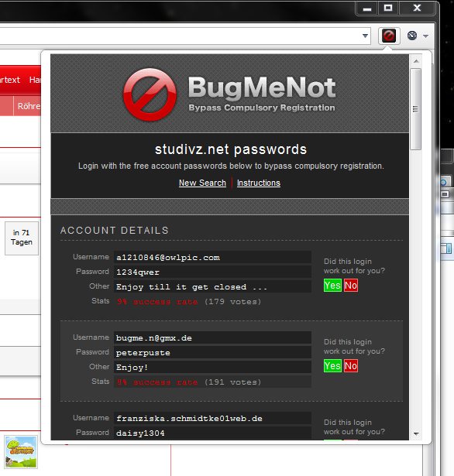Screen dimensions: 454x476
Task: Maximize the browser window
Action: [387, 8]
